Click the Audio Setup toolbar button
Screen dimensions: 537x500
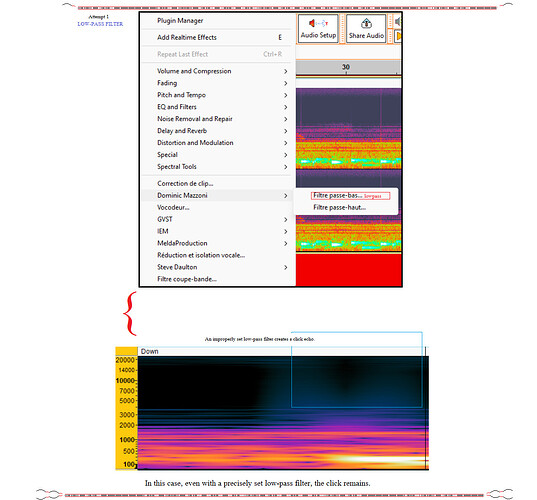click(x=318, y=29)
